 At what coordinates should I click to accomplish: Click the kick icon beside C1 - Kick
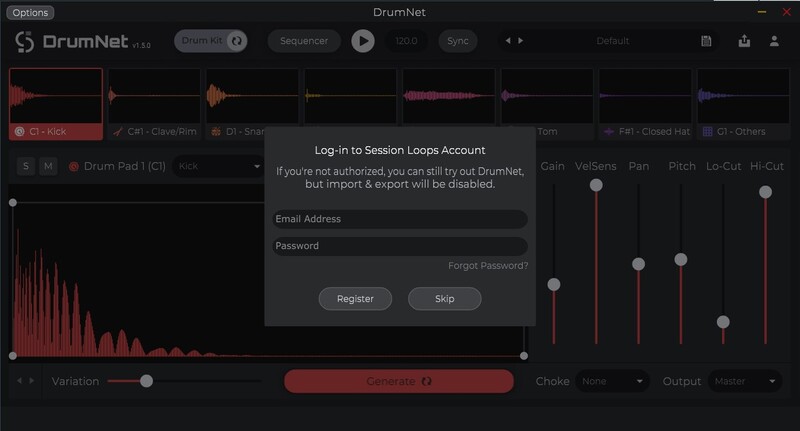point(19,132)
